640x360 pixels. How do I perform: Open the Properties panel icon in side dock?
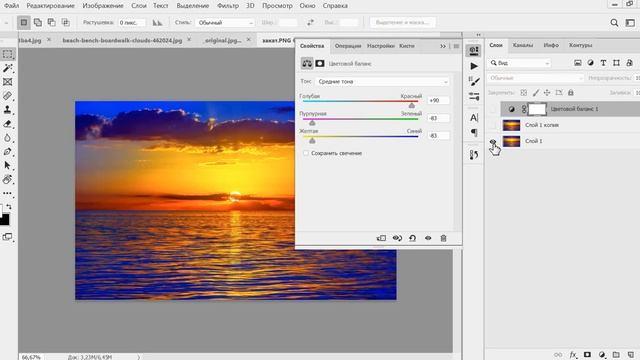[x=474, y=51]
